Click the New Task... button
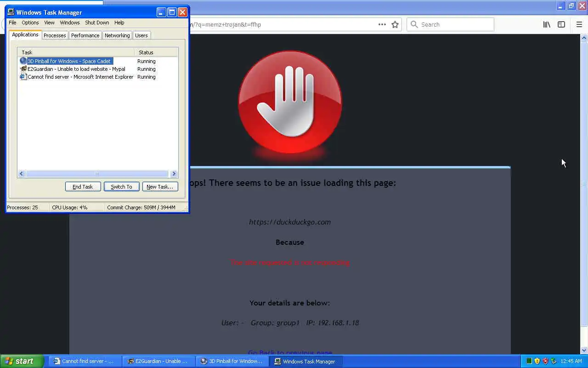This screenshot has height=368, width=588. point(160,186)
